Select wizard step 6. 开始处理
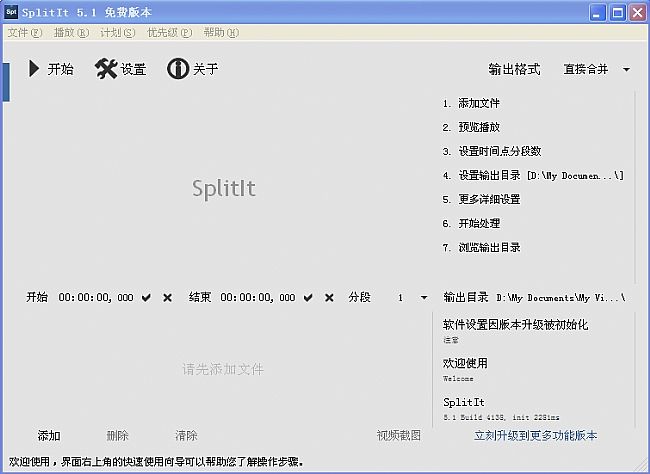 tap(471, 224)
